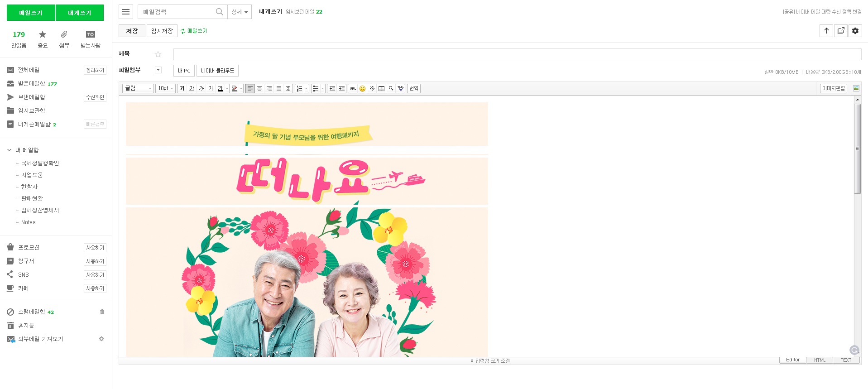
Task: Click the up arrow icon at top right
Action: 826,31
